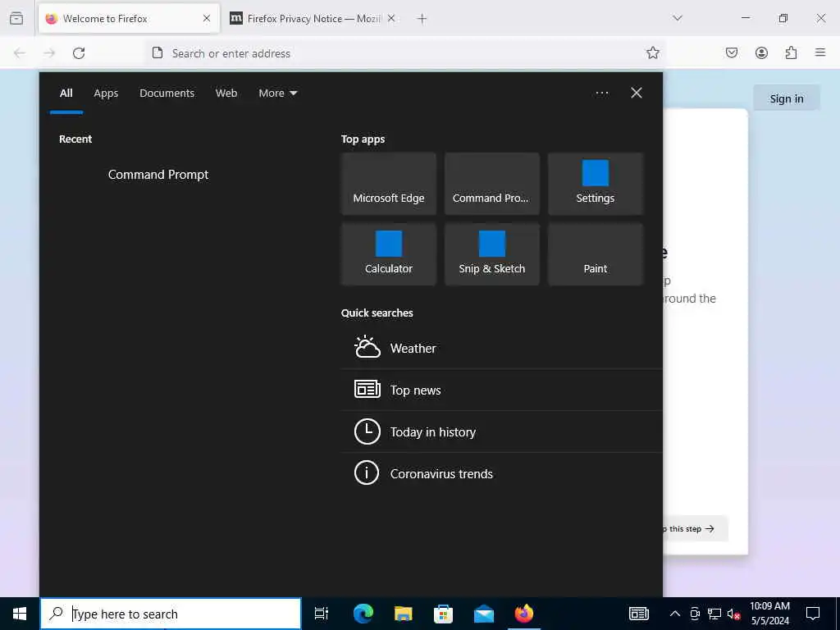840x630 pixels.
Task: Open the Paint tile
Action: [x=596, y=254]
